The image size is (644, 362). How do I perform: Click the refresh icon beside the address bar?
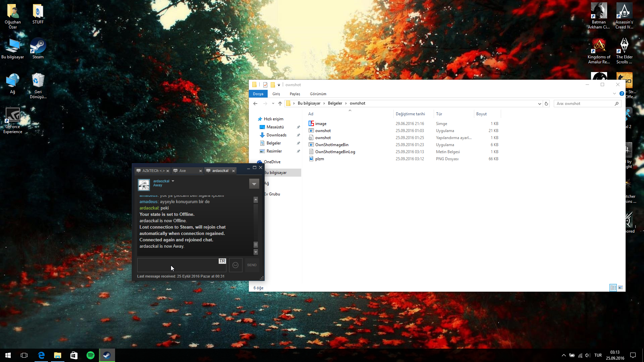click(546, 104)
